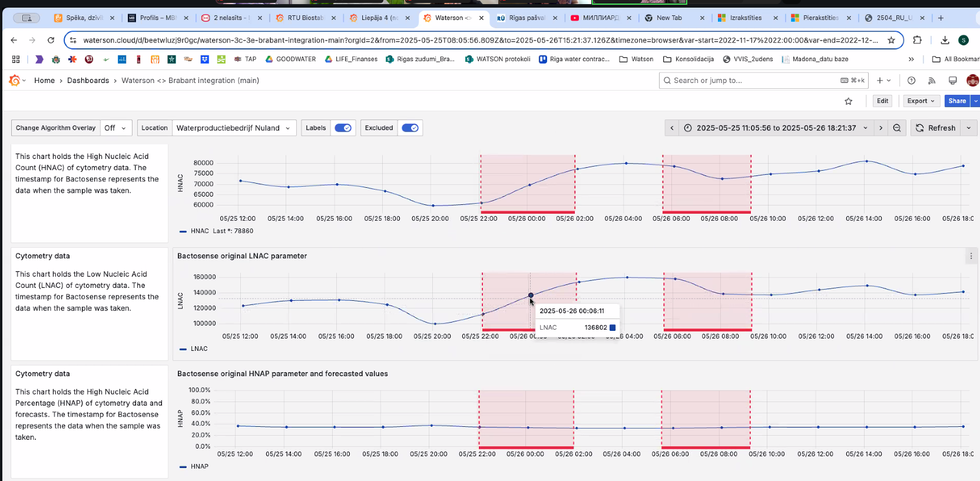Open the Change Algorithm Overlay dropdown showing Off
The width and height of the screenshot is (980, 481).
[x=115, y=128]
